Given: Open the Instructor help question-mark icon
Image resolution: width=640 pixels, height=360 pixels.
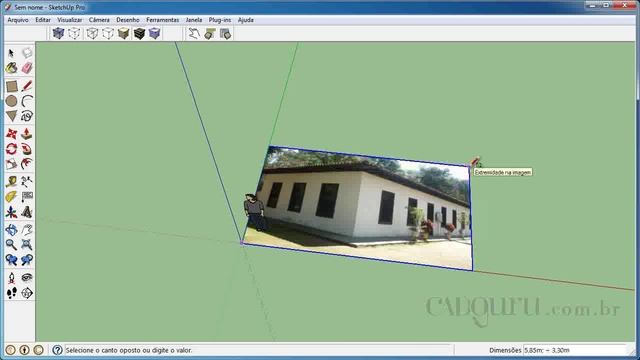Looking at the screenshot, I should [57, 350].
